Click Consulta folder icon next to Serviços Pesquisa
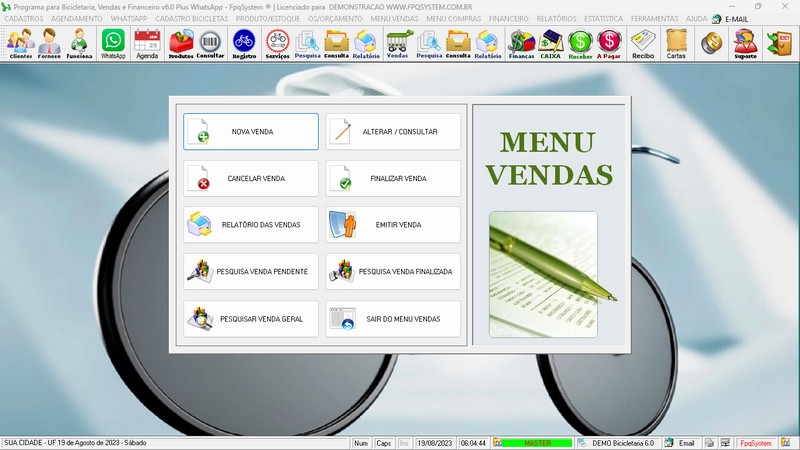The height and width of the screenshot is (450, 800). (337, 44)
